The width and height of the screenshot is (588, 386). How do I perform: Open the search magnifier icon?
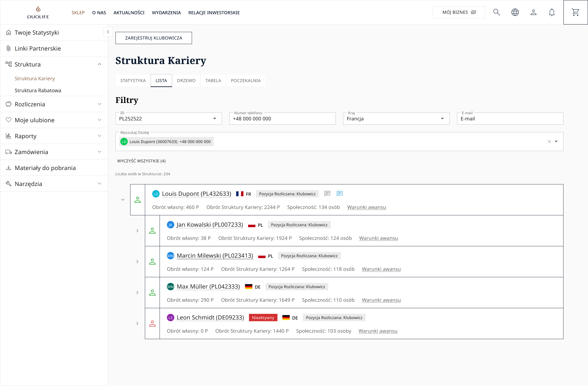click(x=496, y=12)
